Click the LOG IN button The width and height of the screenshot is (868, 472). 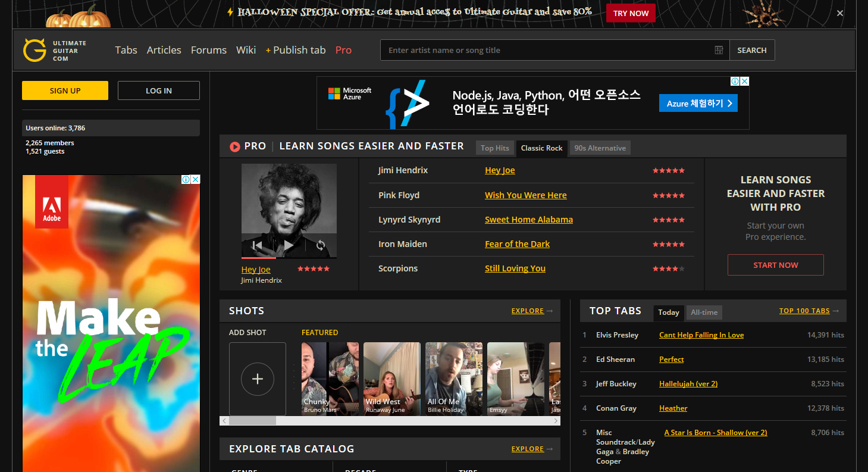pos(159,90)
